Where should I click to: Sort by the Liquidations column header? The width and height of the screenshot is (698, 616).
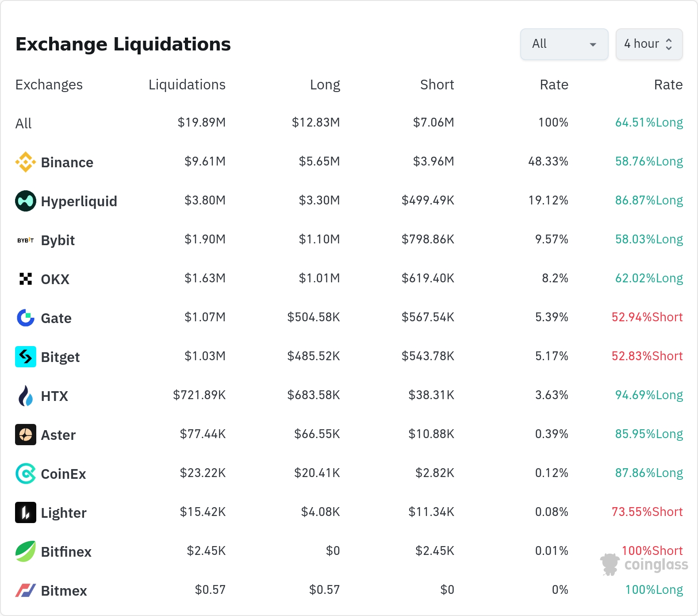[187, 85]
